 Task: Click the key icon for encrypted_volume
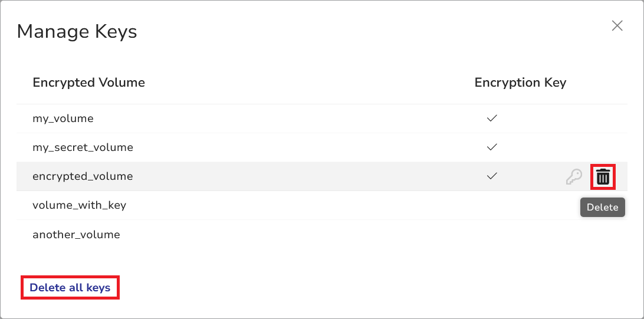coord(573,177)
